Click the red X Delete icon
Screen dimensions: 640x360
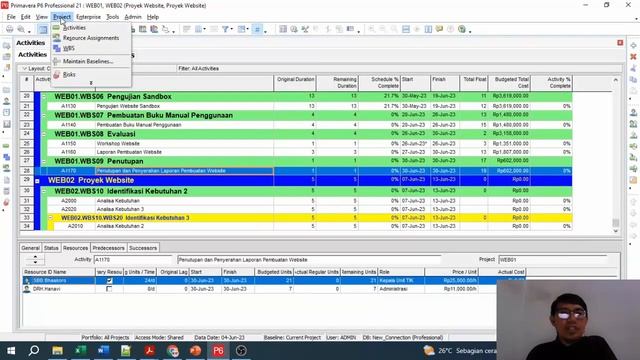click(x=633, y=57)
